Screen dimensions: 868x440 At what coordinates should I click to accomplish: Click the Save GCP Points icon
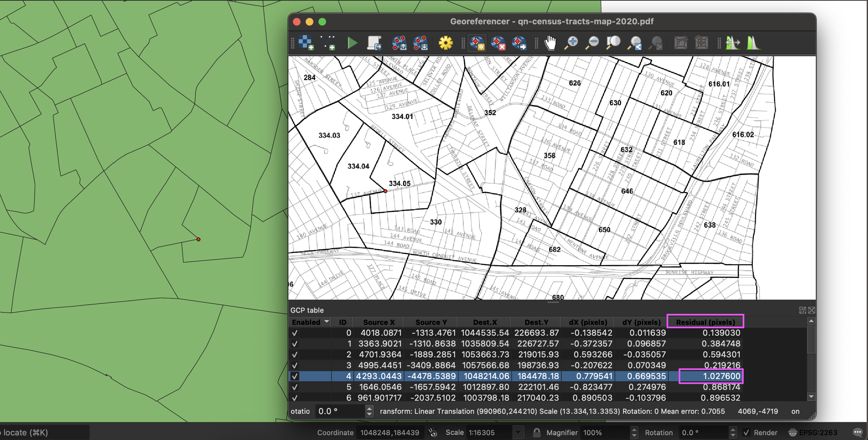pos(420,43)
